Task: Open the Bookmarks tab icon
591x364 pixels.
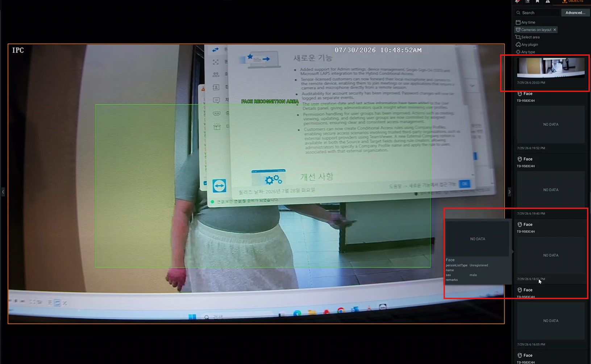Action: [538, 1]
